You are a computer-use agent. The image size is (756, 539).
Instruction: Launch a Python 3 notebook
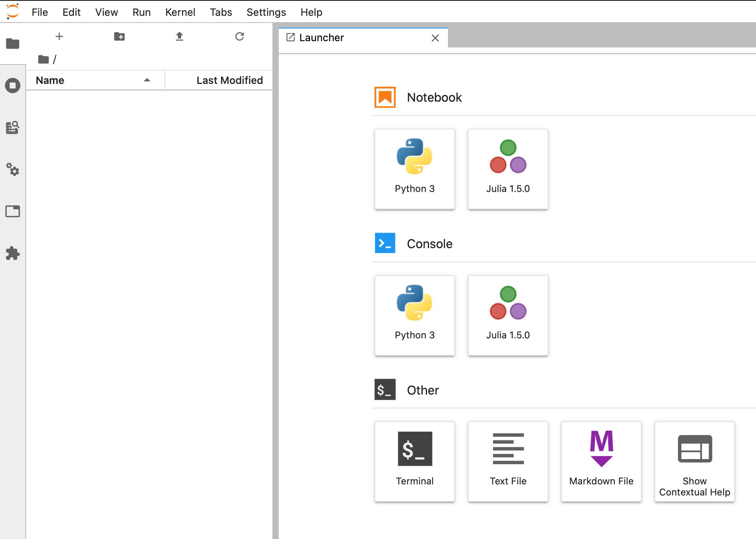coord(414,169)
